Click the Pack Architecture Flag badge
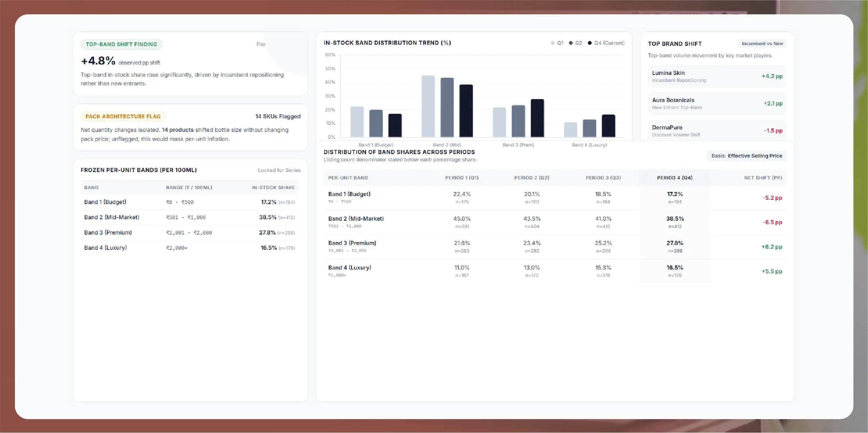868x433 pixels. click(123, 117)
